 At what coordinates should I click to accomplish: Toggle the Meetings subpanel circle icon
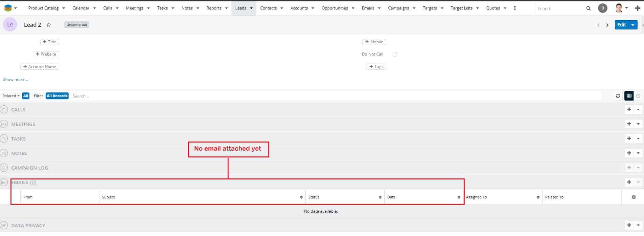(4, 124)
